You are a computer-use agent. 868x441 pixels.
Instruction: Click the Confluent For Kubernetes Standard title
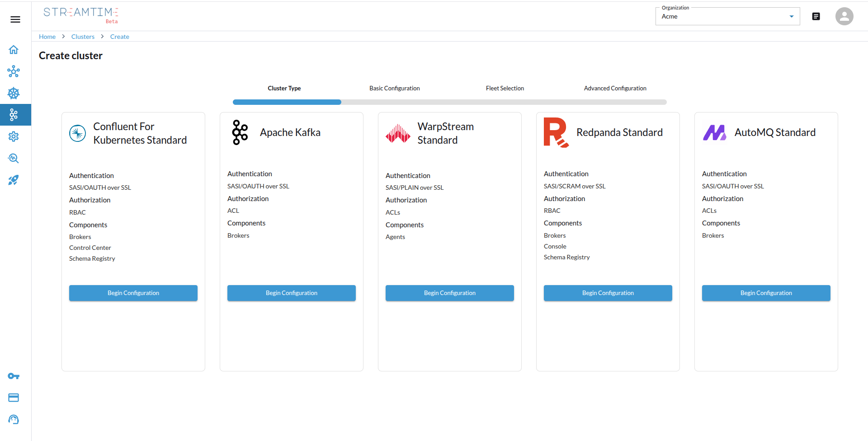pos(140,133)
